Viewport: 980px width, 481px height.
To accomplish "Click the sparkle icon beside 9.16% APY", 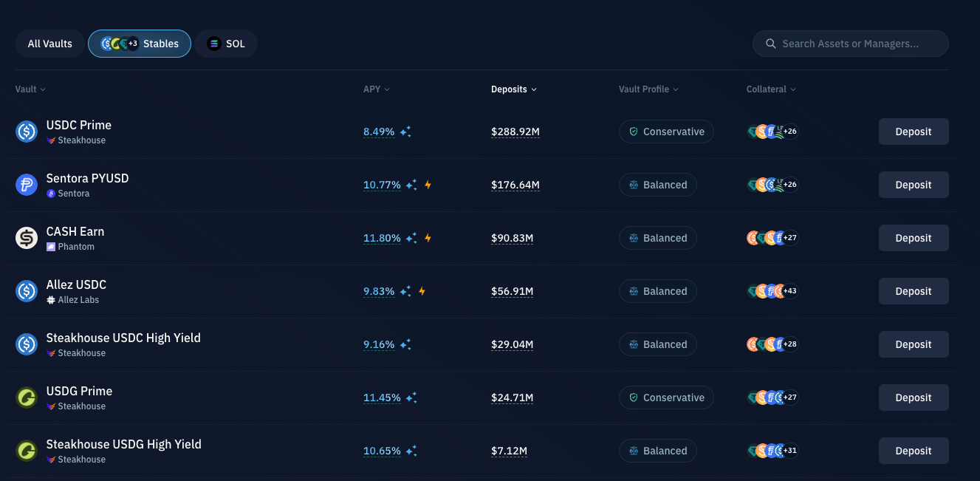I will tap(405, 344).
